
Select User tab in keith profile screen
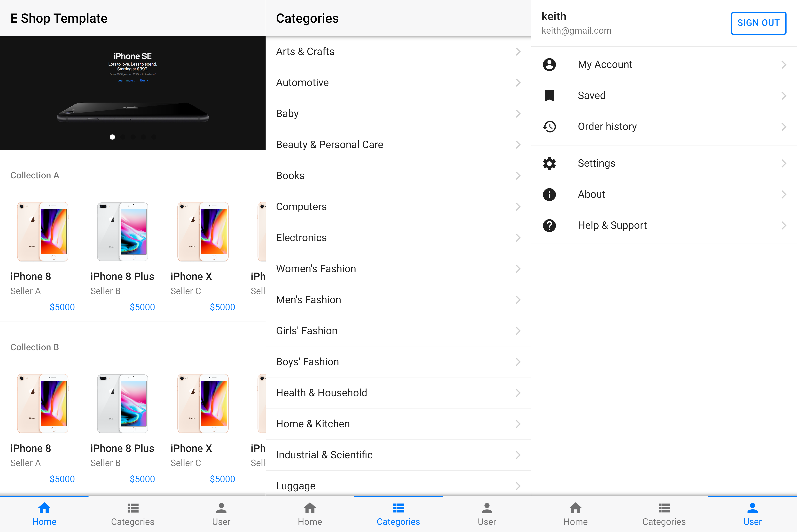tap(752, 514)
